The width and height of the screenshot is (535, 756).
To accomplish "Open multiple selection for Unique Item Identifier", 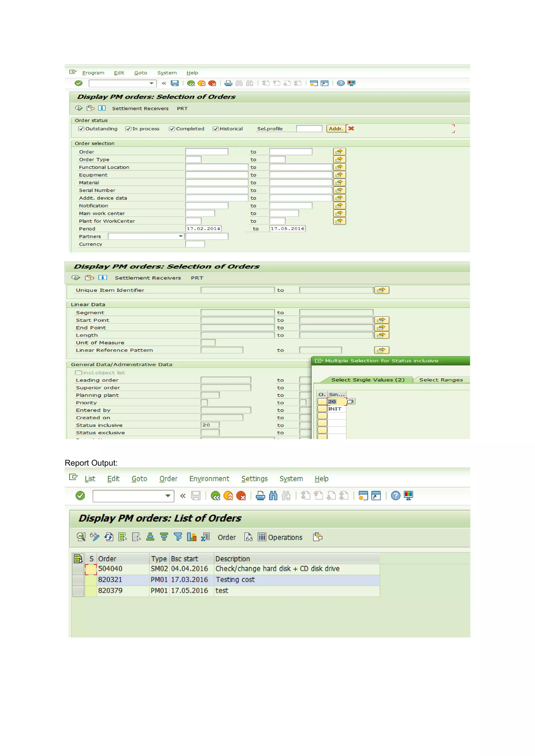I will point(381,290).
